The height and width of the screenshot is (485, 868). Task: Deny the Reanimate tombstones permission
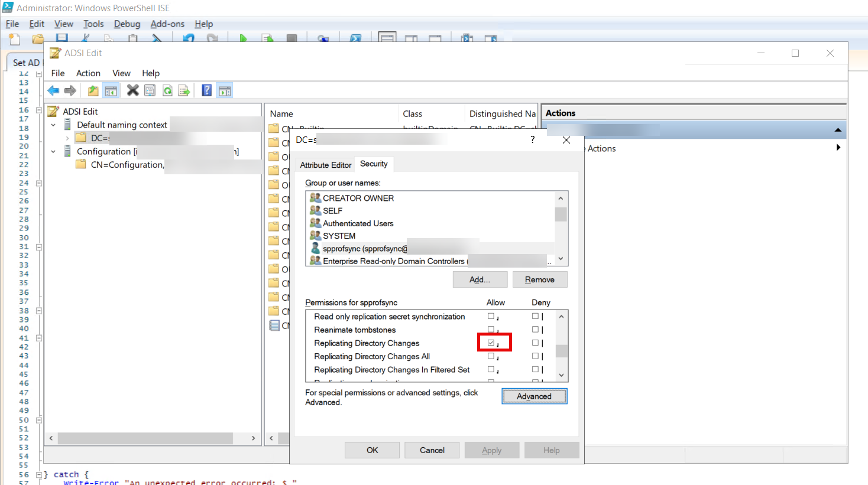[x=535, y=329]
